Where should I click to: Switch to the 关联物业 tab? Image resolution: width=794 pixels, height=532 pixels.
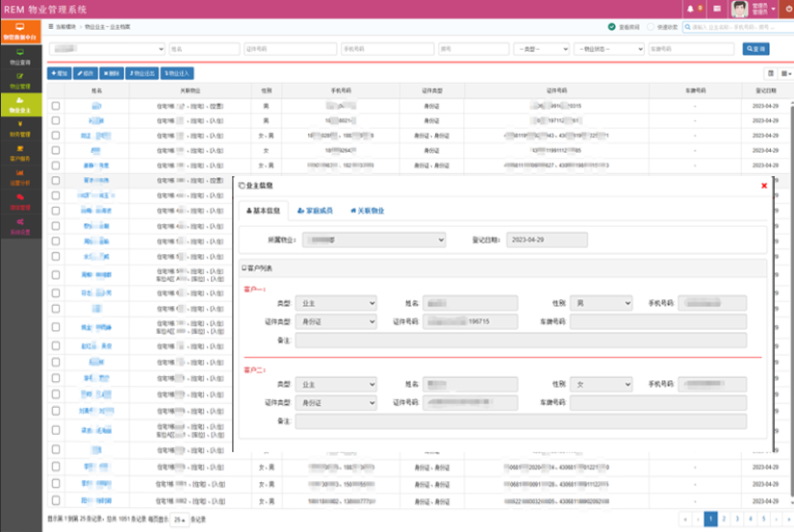pos(368,211)
